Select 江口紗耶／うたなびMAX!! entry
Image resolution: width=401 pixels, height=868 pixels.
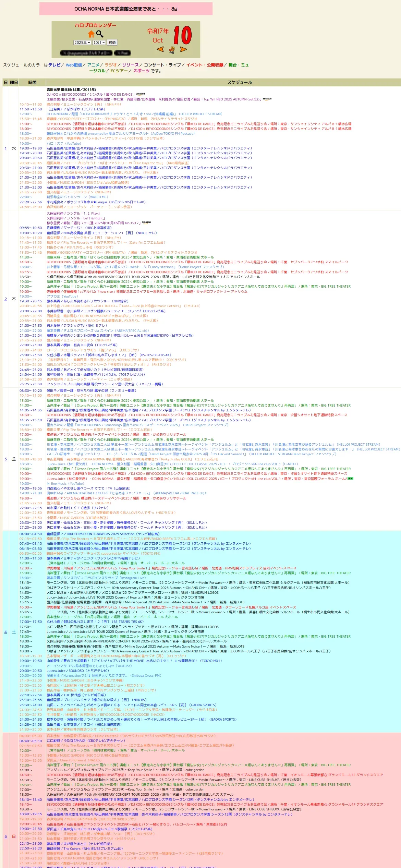86,741
